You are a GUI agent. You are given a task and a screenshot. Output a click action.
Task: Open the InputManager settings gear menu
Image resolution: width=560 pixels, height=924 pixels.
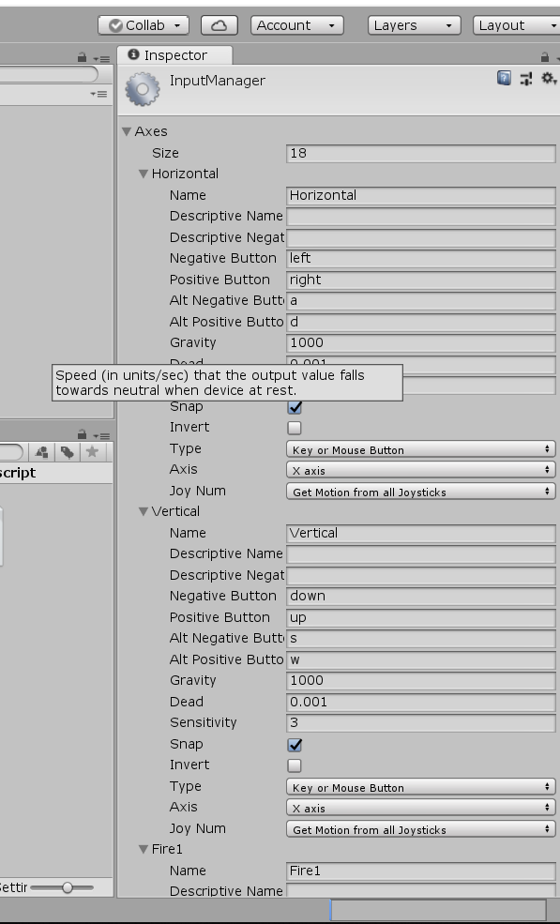[x=548, y=79]
